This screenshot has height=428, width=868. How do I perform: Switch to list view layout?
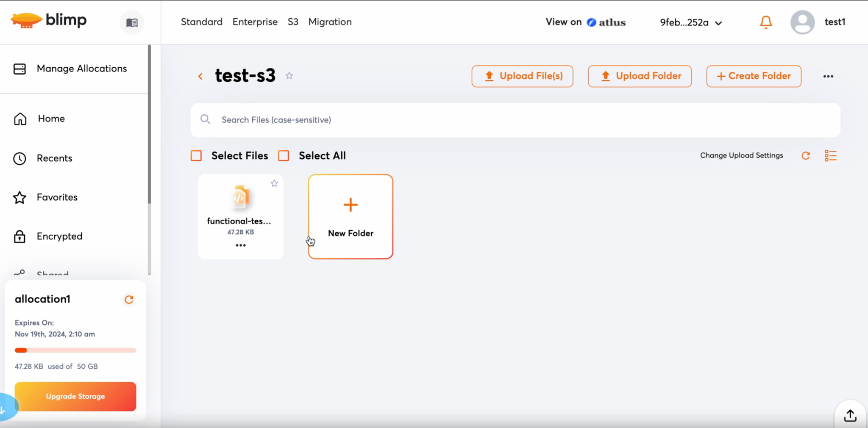830,156
